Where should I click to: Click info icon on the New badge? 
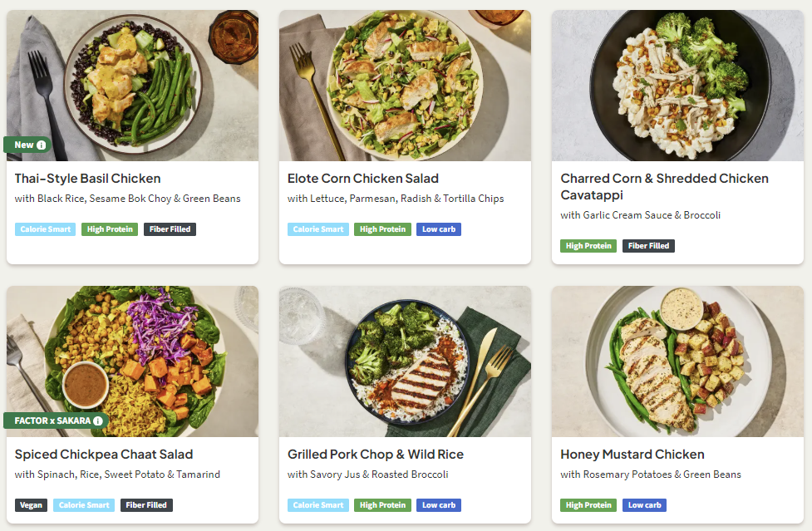coord(41,145)
